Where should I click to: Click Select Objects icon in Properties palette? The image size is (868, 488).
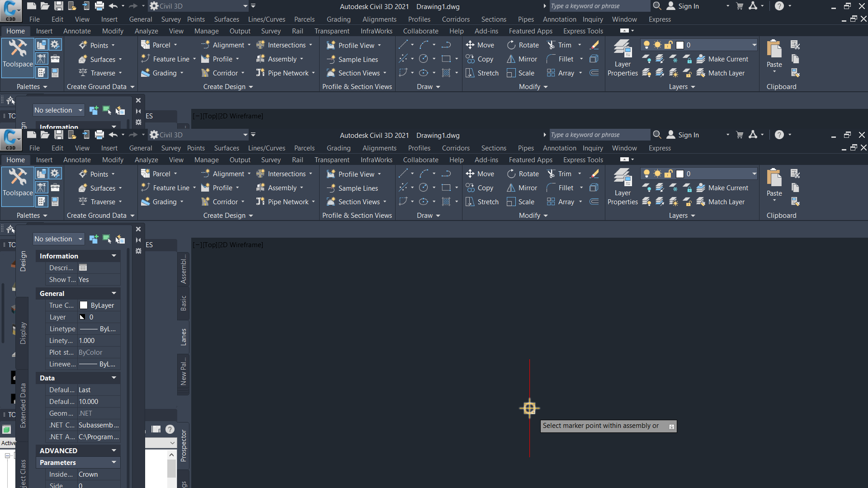click(107, 239)
